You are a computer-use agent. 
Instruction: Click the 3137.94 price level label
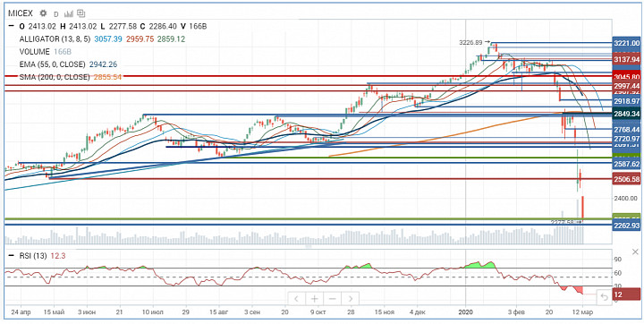(x=626, y=60)
